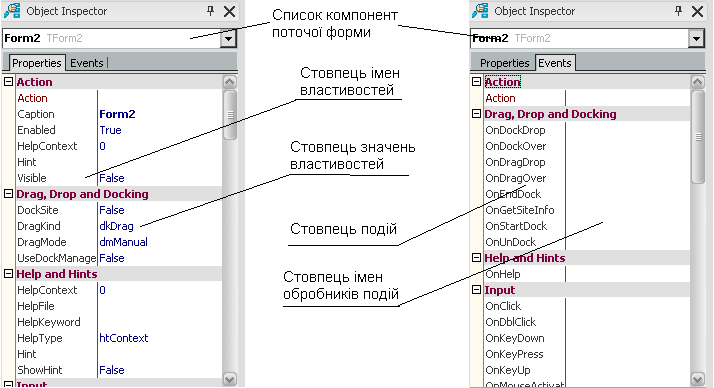Select the OnDragDrop event

pos(515,162)
